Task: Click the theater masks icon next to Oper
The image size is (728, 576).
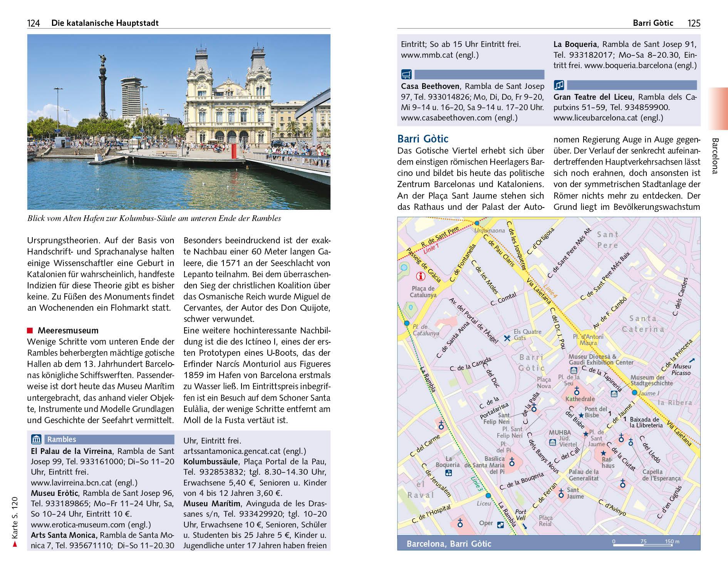Action: pos(500,524)
